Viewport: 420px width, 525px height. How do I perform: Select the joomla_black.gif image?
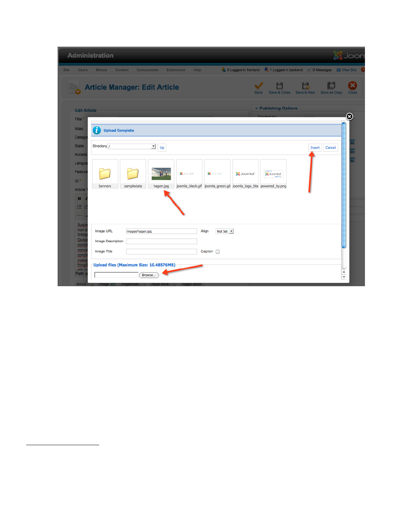pos(189,174)
